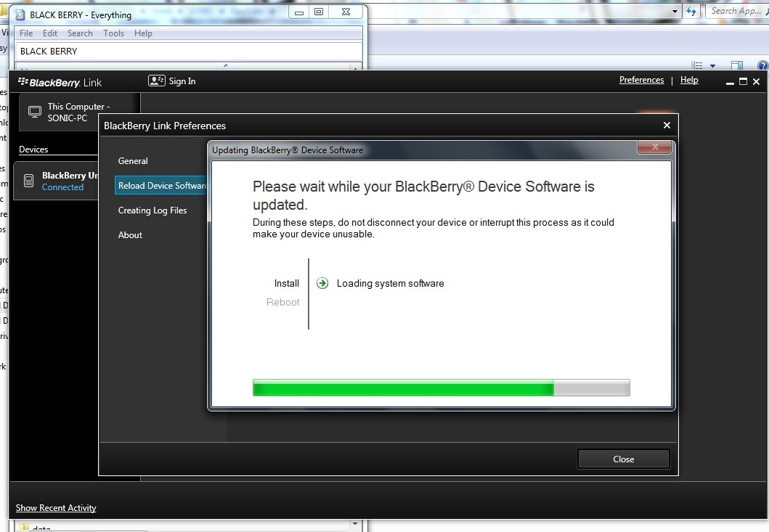Click the Explorer change view icon
This screenshot has height=532, width=769.
coord(697,65)
